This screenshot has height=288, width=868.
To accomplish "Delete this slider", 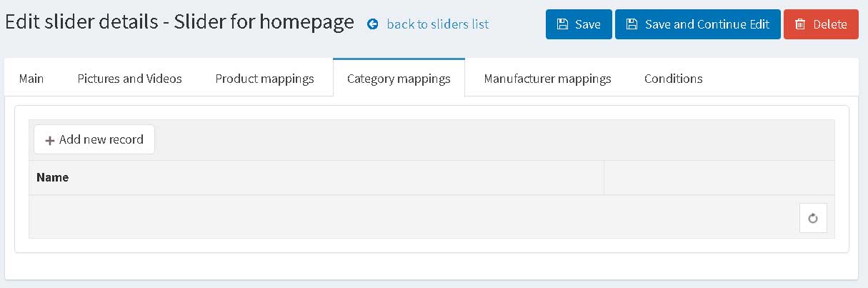I will (x=821, y=24).
